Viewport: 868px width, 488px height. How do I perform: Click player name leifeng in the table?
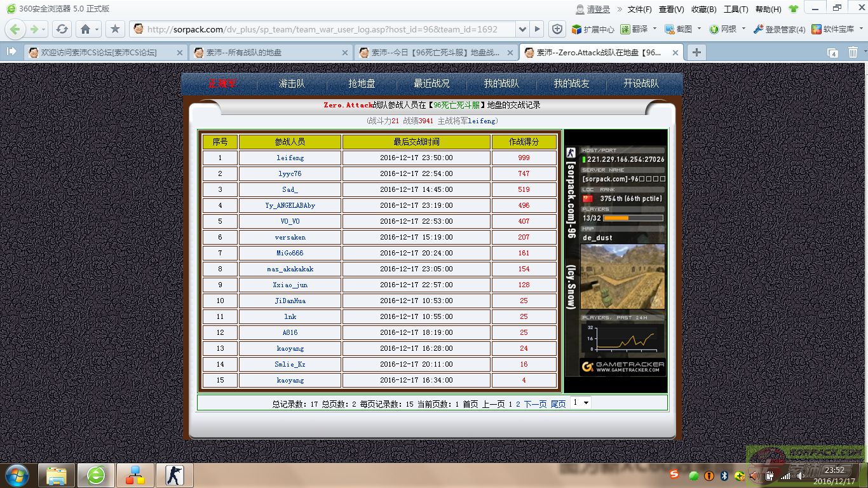(290, 158)
